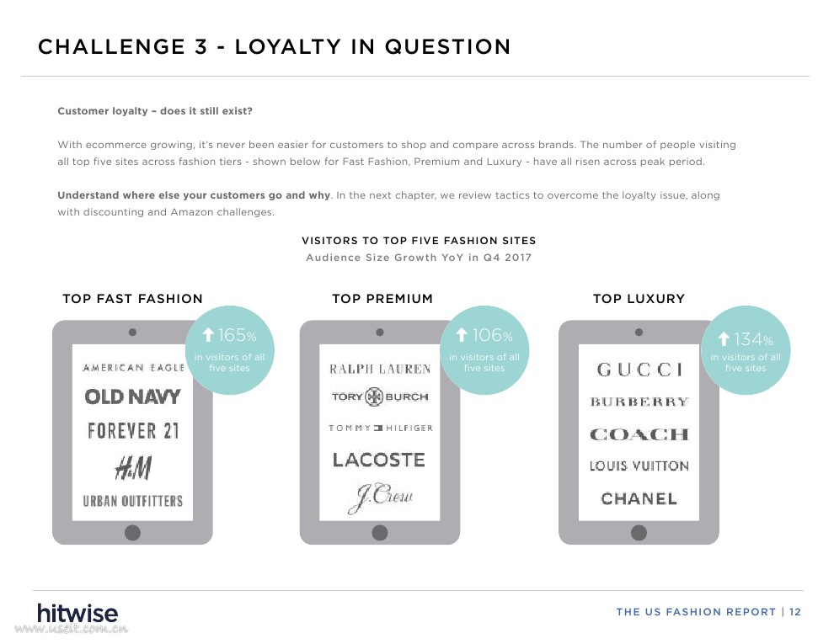Select the Lacoste logo

coord(379,460)
